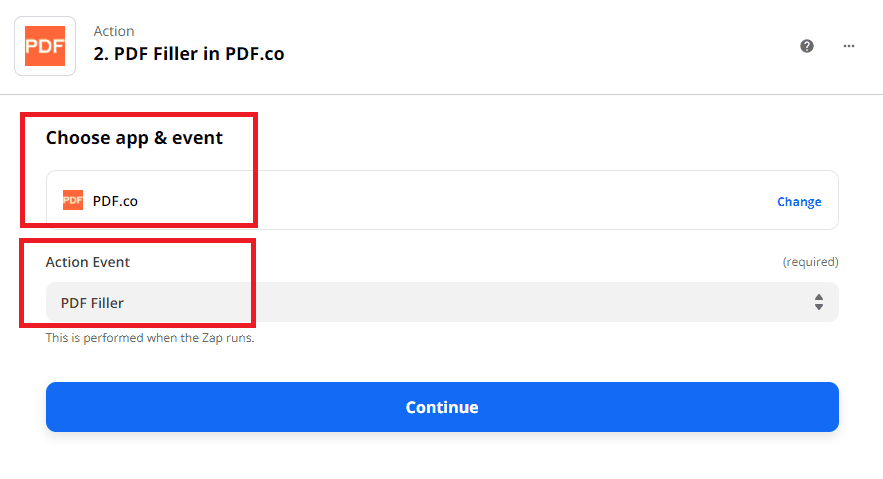883x479 pixels.
Task: Click empty space in PDF.co app selection box
Action: [x=450, y=200]
